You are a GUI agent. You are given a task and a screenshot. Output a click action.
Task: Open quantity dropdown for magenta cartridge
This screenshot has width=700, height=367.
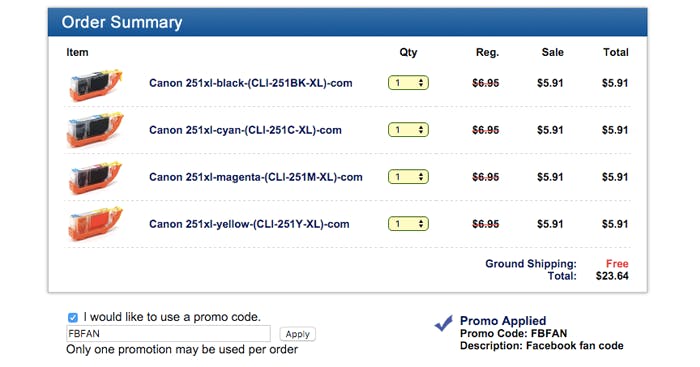pos(408,177)
